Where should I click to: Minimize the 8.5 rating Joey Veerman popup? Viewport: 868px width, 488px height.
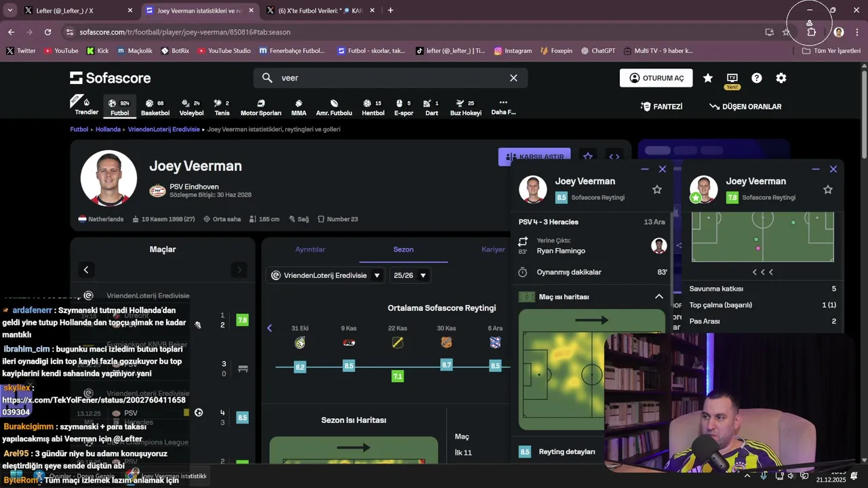pos(645,169)
